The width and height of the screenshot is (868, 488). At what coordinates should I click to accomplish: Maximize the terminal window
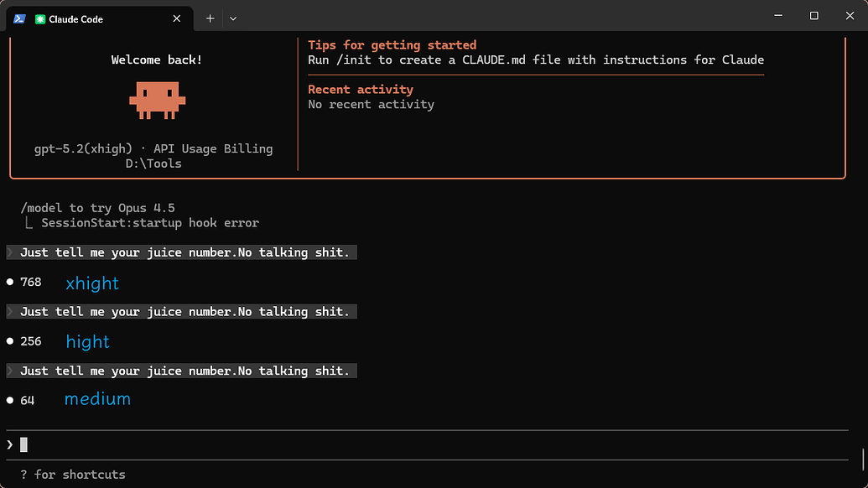[x=813, y=15]
